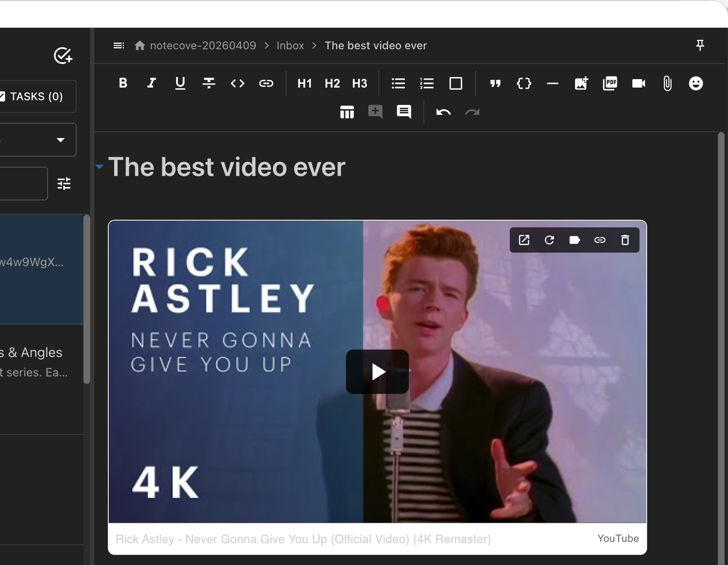
Task: Toggle italic formatting
Action: tap(152, 83)
